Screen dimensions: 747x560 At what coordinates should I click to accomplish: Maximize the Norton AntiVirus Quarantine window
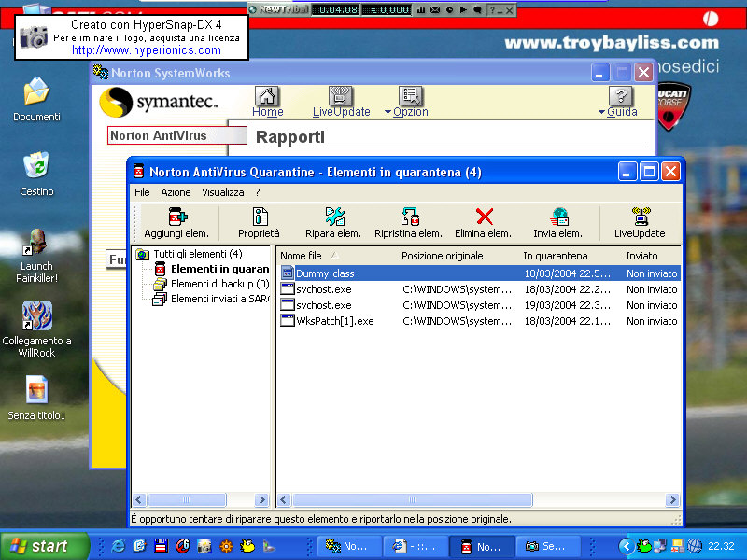point(649,172)
